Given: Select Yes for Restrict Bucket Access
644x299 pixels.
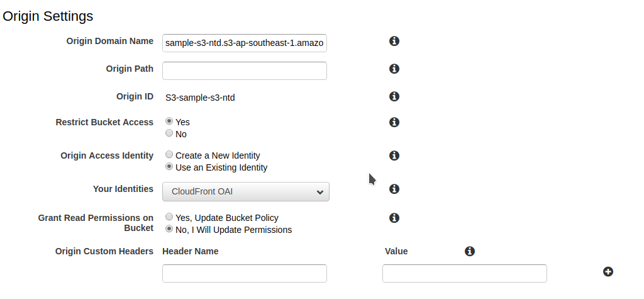Looking at the screenshot, I should pos(169,121).
